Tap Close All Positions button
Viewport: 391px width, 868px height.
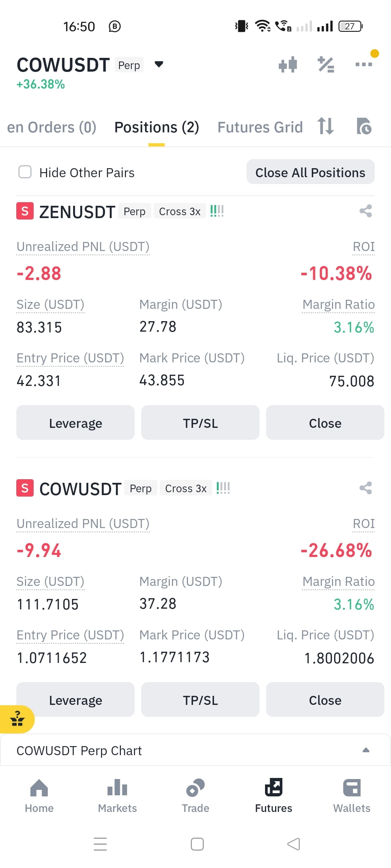[x=310, y=172]
